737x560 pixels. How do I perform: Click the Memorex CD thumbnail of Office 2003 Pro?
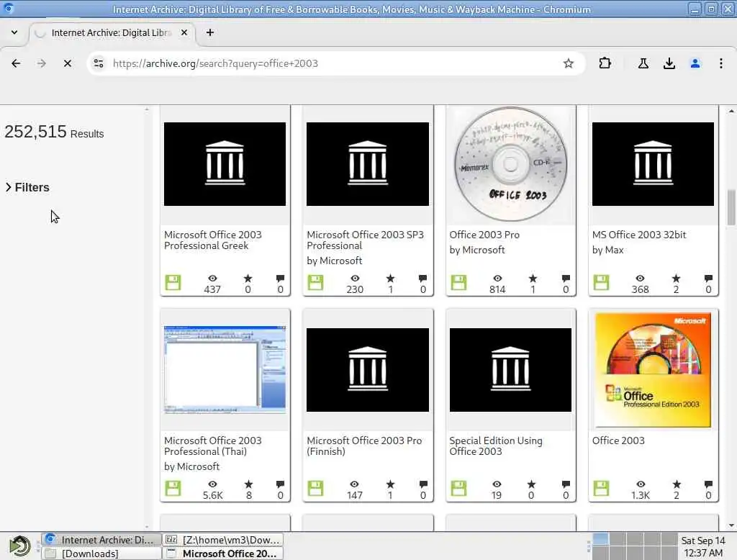[x=510, y=164]
